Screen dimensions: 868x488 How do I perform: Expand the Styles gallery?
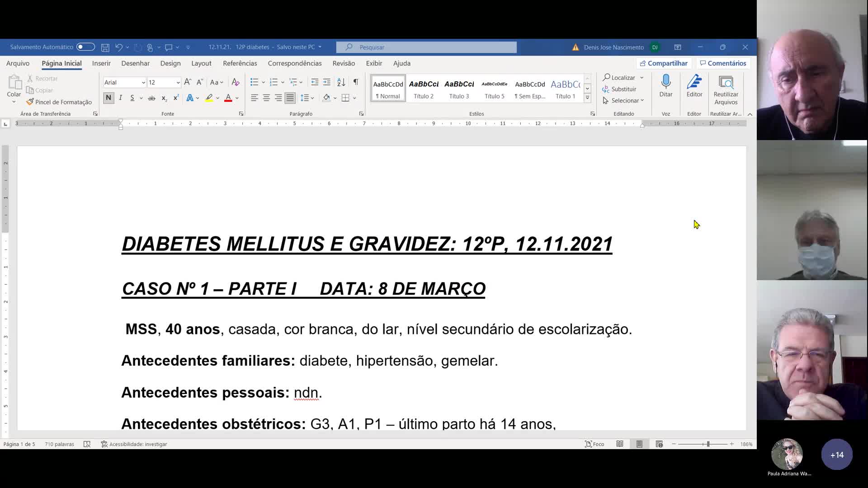pos(587,98)
